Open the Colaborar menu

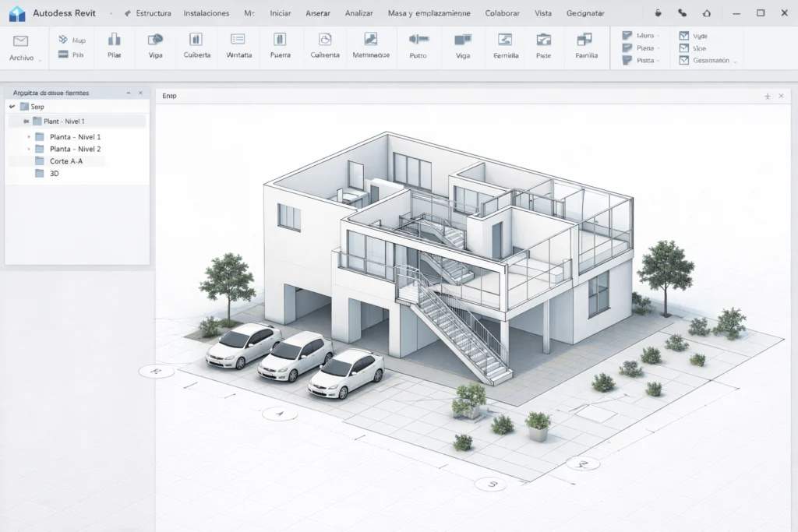coord(502,13)
